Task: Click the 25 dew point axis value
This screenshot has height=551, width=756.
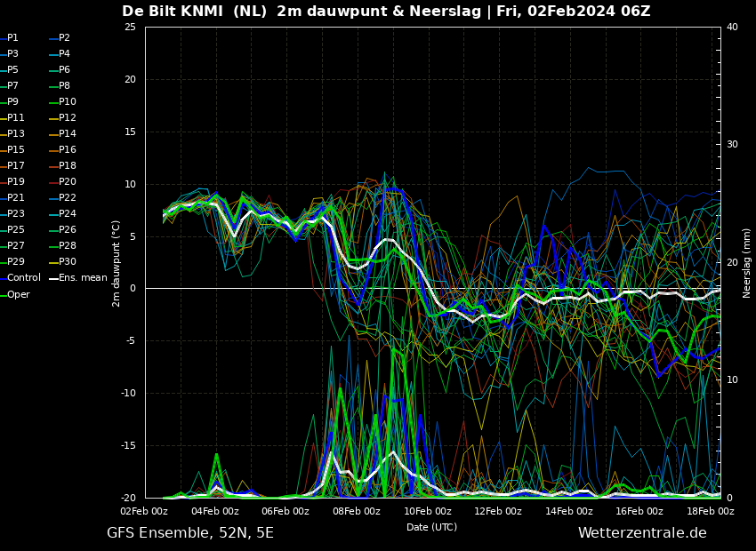Action: 130,27
